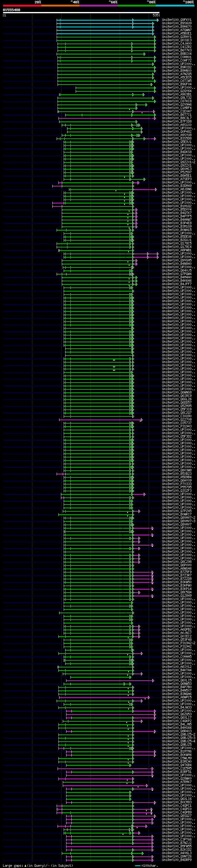Click label UniRef100_C1E5H5
This screenshot has height=868, width=197.
pyautogui.click(x=176, y=768)
